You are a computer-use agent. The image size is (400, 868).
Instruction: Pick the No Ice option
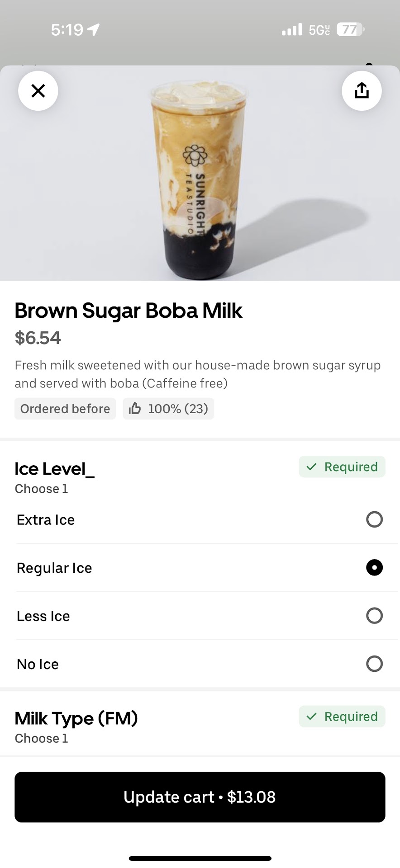tap(374, 664)
